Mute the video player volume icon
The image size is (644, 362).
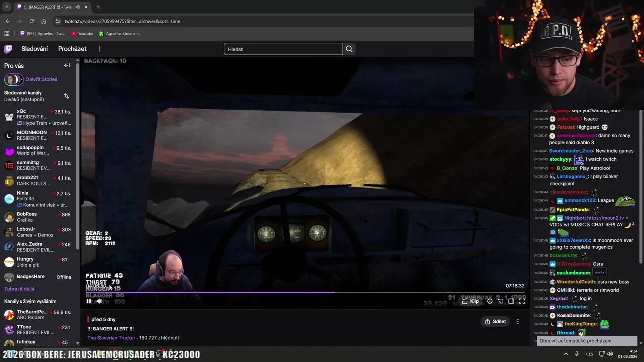coord(99,301)
